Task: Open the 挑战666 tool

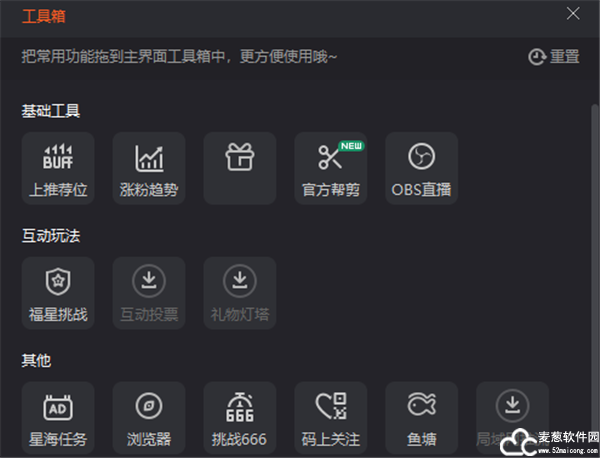Action: coord(240,418)
